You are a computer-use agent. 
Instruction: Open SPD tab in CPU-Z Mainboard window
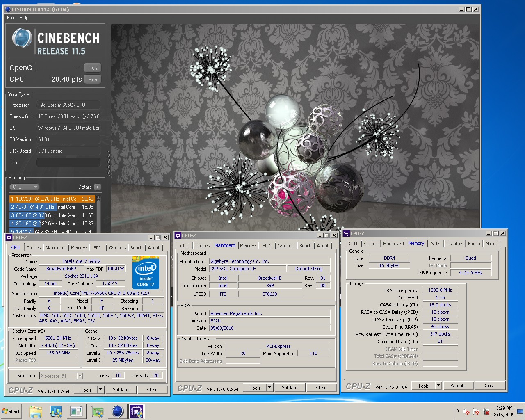(x=267, y=246)
